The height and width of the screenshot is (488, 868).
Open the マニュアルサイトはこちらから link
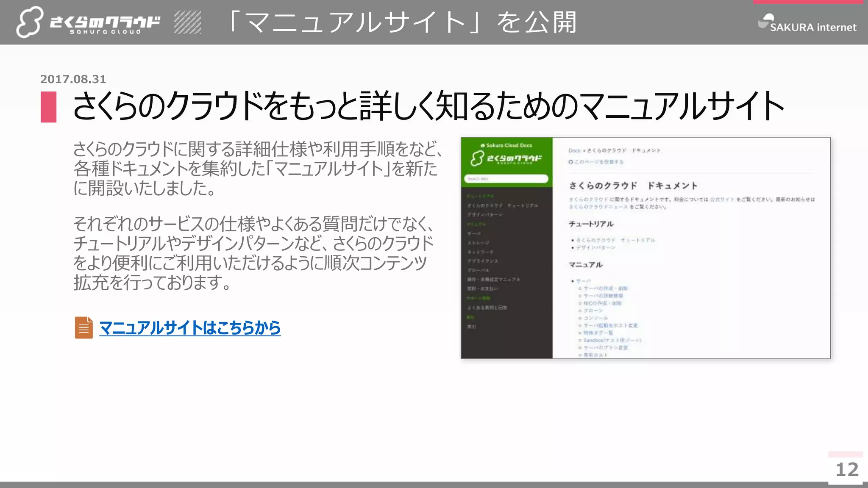pos(190,328)
